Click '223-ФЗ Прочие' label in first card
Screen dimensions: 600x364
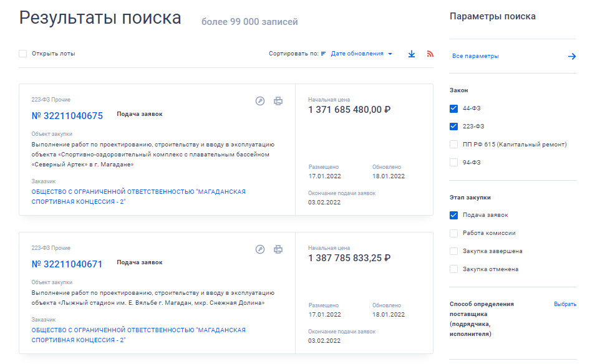pos(51,100)
